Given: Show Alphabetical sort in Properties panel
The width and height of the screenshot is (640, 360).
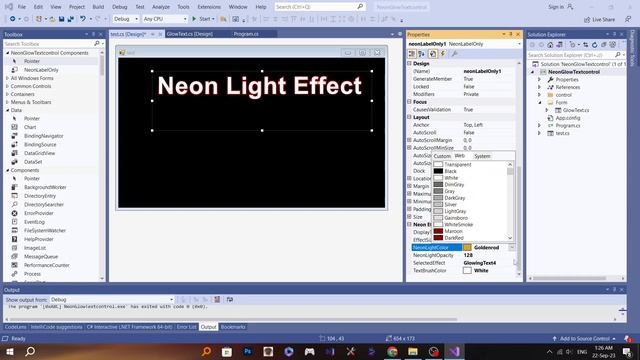Looking at the screenshot, I should pos(422,54).
